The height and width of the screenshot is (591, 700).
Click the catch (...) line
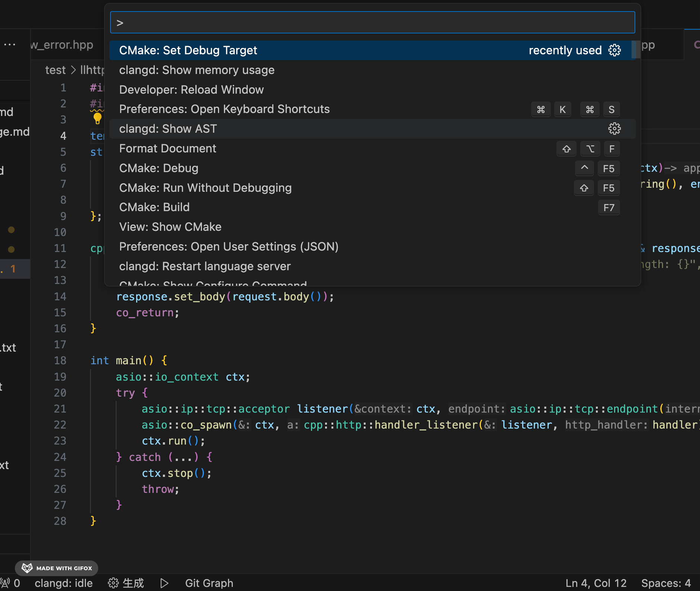[x=164, y=457]
